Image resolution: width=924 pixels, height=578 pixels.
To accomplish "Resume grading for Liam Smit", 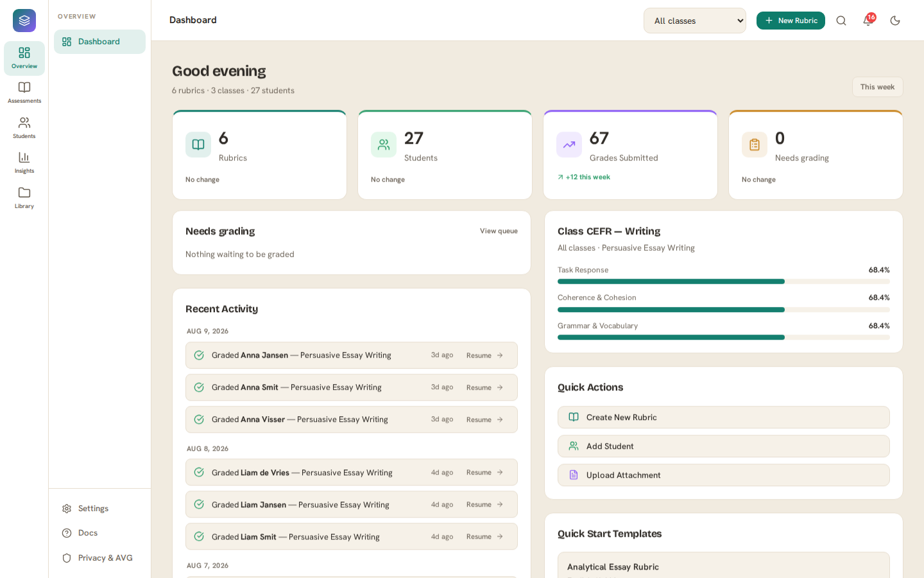I will click(x=484, y=537).
